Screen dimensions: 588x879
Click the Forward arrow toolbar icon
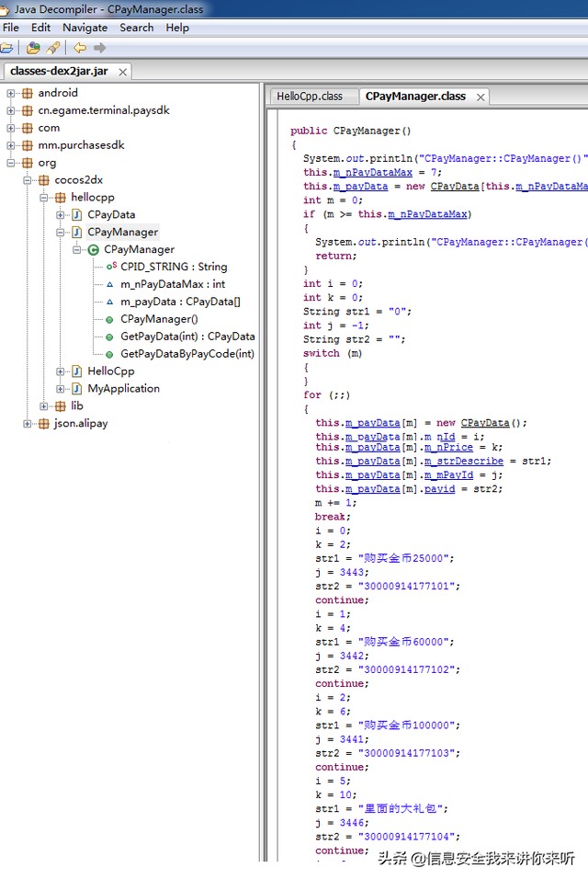pyautogui.click(x=99, y=48)
